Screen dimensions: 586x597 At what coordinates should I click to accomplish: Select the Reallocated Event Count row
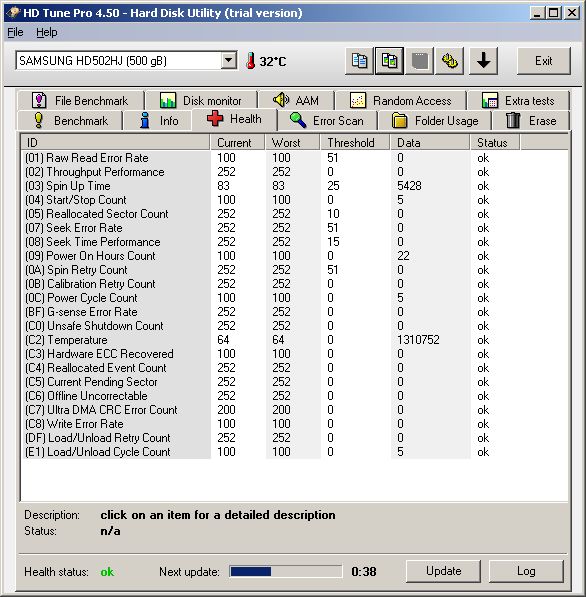click(x=294, y=368)
